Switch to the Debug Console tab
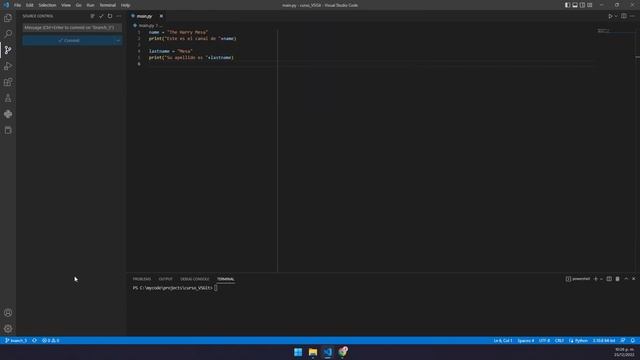 [195, 279]
